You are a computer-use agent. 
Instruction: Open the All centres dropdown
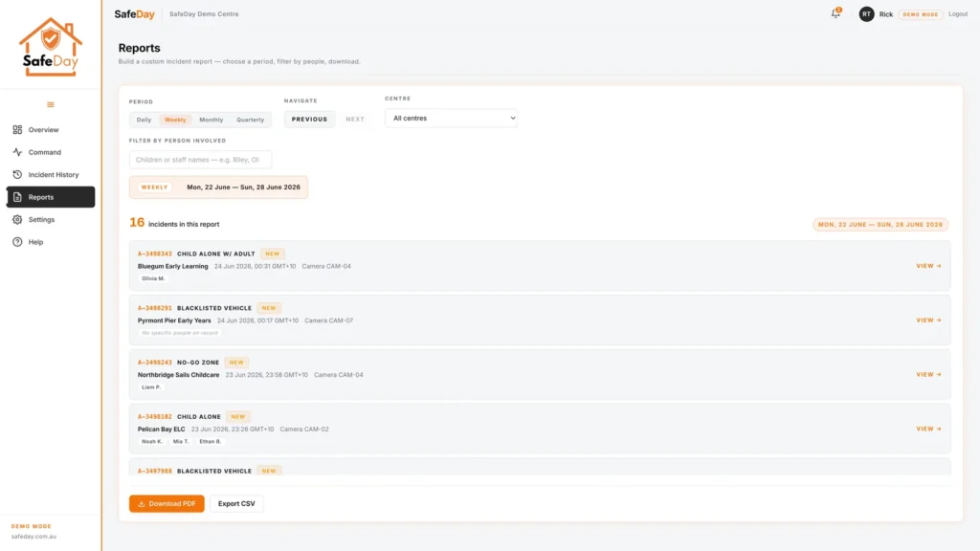[452, 118]
